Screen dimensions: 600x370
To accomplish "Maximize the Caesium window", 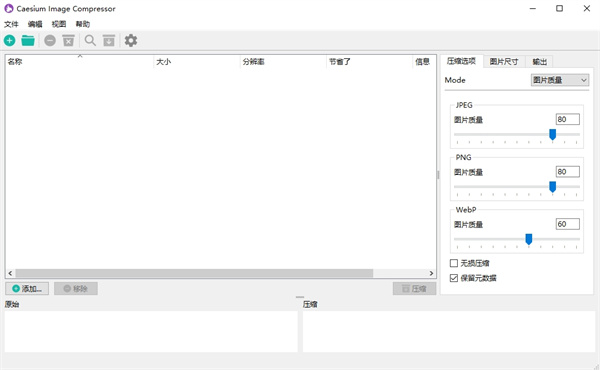I will point(559,8).
